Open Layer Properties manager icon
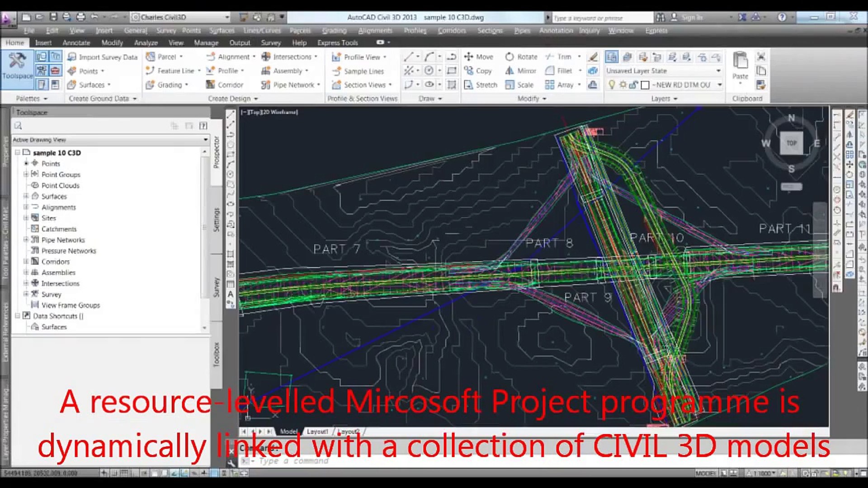 (x=612, y=57)
